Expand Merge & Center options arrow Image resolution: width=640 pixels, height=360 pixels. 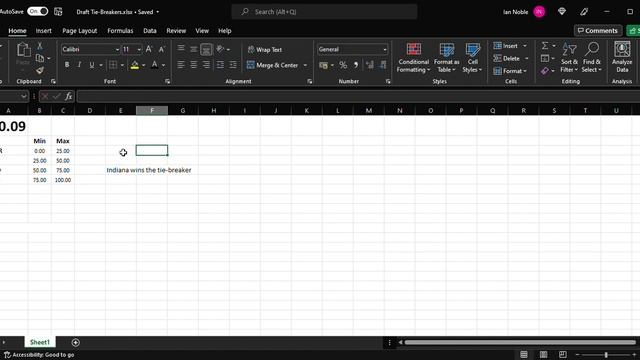(305, 65)
